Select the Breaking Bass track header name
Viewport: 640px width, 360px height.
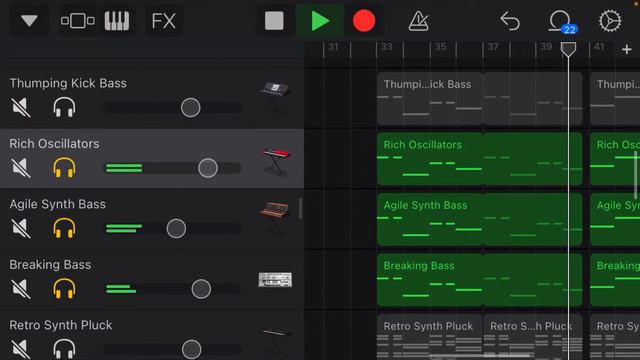tap(50, 264)
